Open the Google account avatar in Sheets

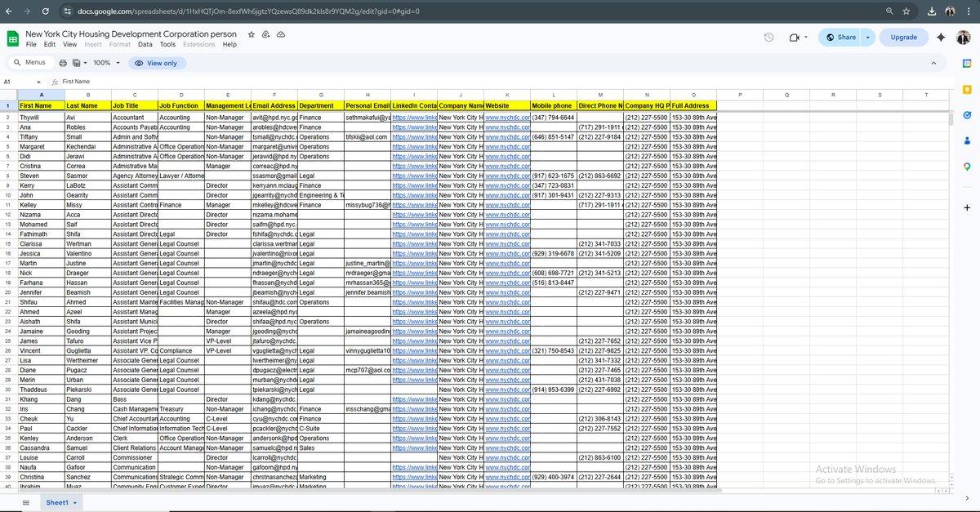[964, 38]
